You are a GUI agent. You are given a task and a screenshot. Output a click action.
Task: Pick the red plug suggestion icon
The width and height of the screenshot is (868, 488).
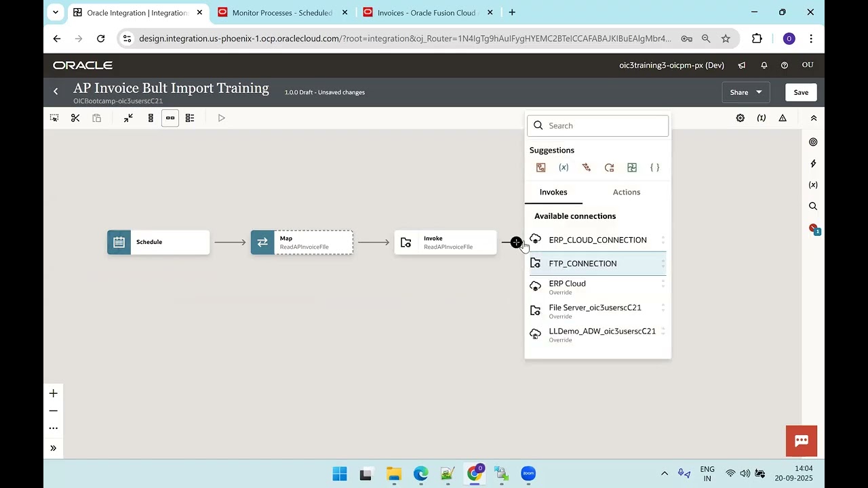click(587, 167)
